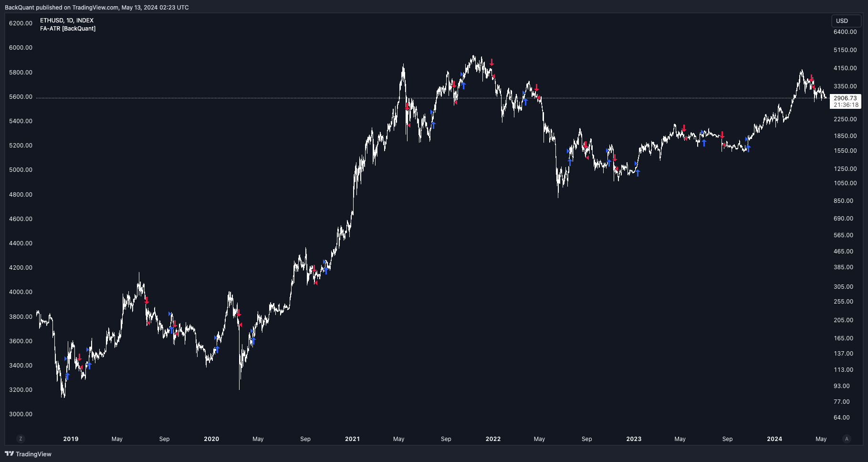The image size is (868, 462).
Task: Click the 113.00 right price axis label
Action: (x=843, y=370)
